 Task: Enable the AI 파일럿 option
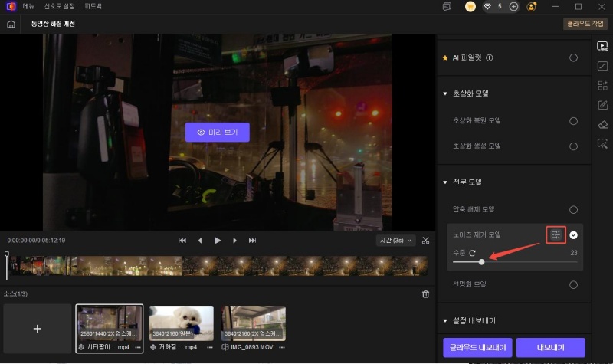[x=573, y=57]
